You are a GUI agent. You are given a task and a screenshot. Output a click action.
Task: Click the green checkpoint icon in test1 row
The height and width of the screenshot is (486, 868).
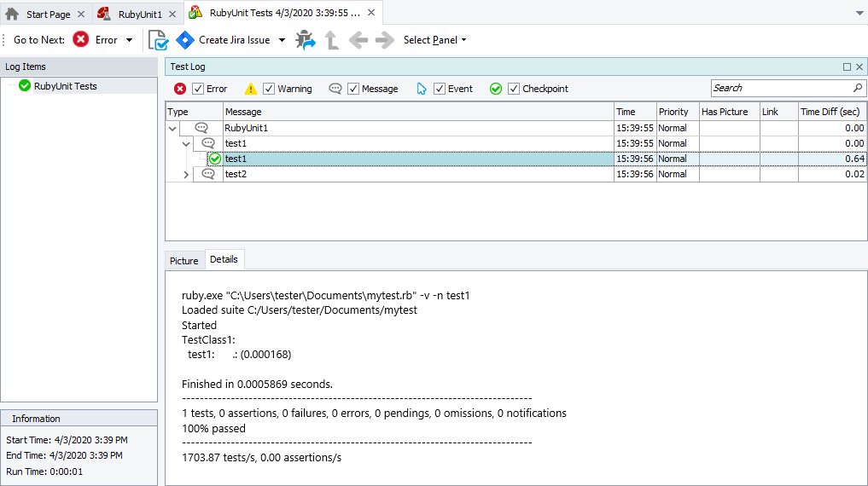215,159
